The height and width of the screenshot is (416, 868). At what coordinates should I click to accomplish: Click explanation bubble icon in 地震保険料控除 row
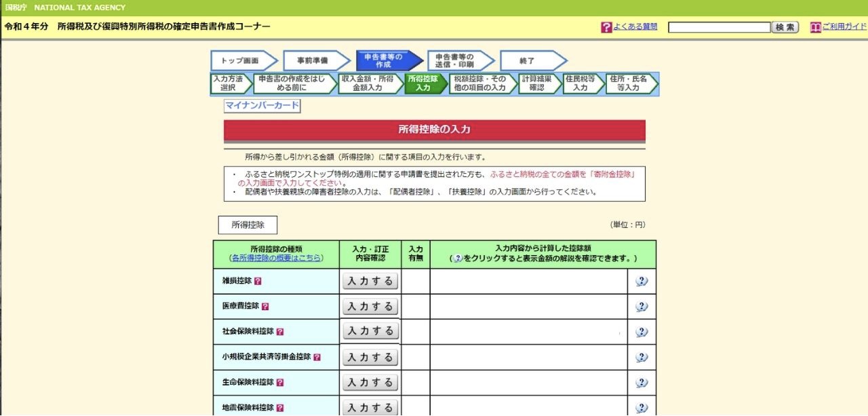(x=642, y=408)
